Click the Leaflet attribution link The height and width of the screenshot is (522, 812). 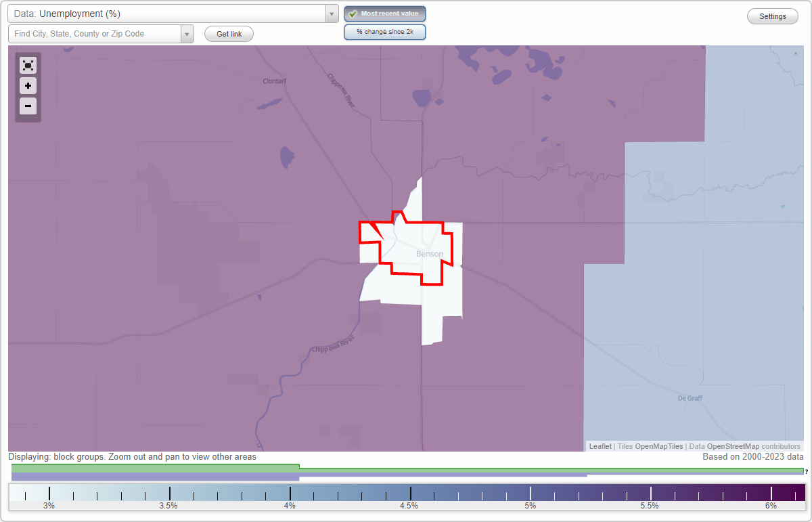[x=600, y=446]
